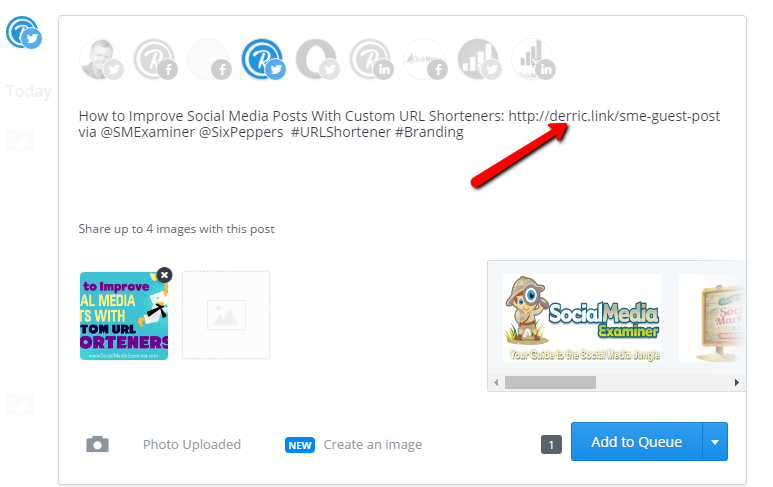Click the @SMExaminer mention
The image size is (773, 487).
coord(147,132)
